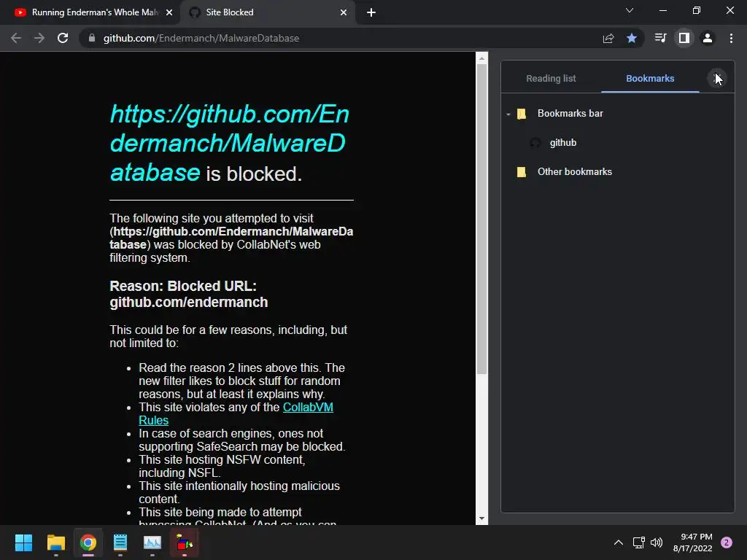
Task: Open Chrome three-dot menu
Action: click(x=731, y=38)
